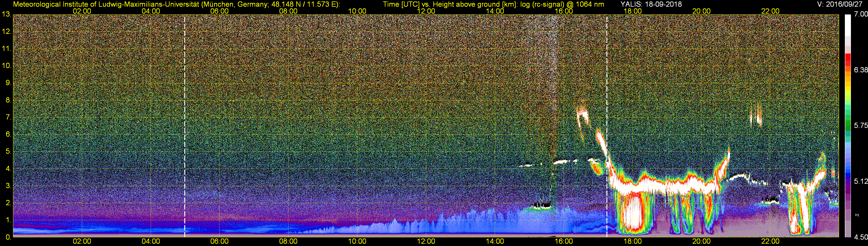
Task: Click the 0 km height axis label
Action: [8, 237]
